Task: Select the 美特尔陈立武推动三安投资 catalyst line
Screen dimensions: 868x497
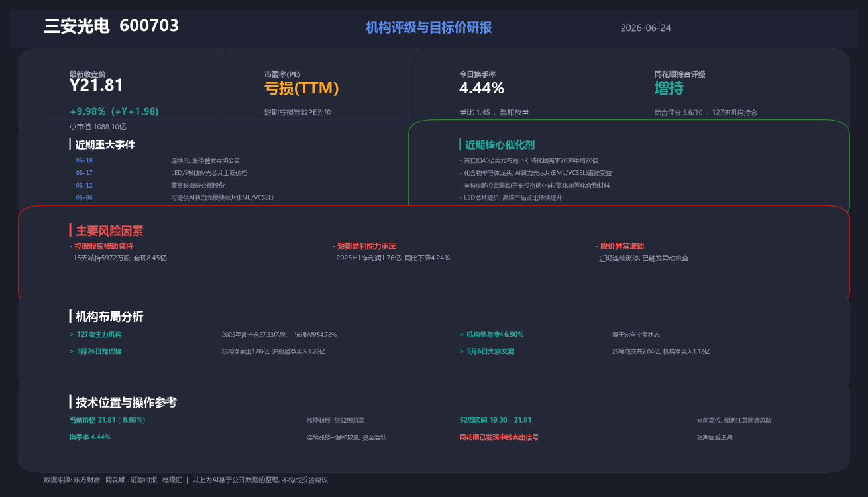Action: point(534,186)
